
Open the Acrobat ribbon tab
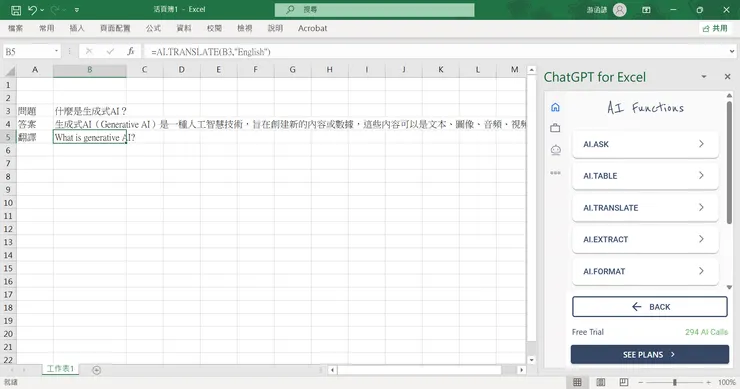312,28
